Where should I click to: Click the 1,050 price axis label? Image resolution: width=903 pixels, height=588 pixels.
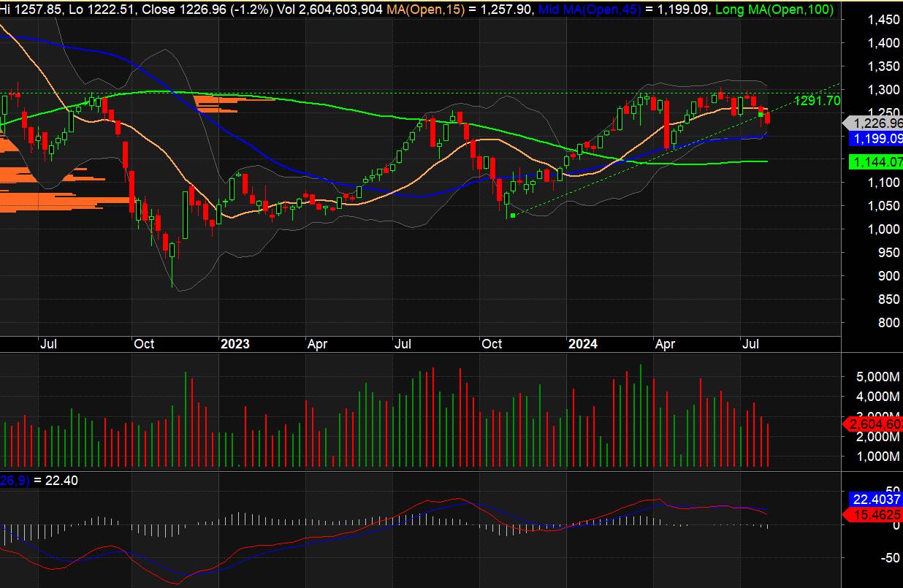click(x=885, y=206)
